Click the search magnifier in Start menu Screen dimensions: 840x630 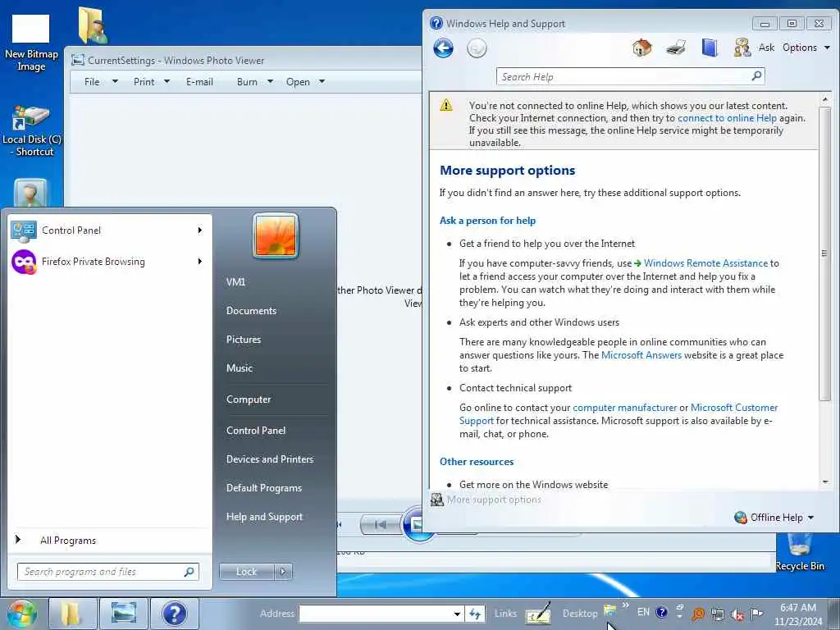(x=189, y=572)
